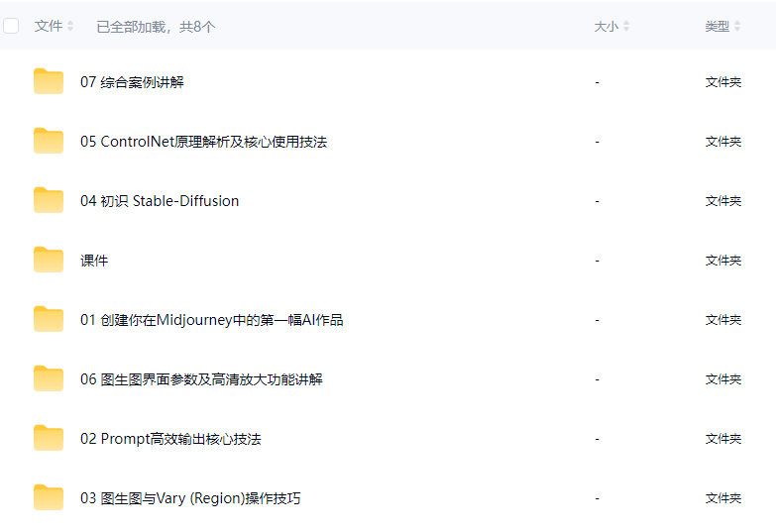Sort the list by 大小 column arrows
776x532 pixels.
[x=626, y=27]
